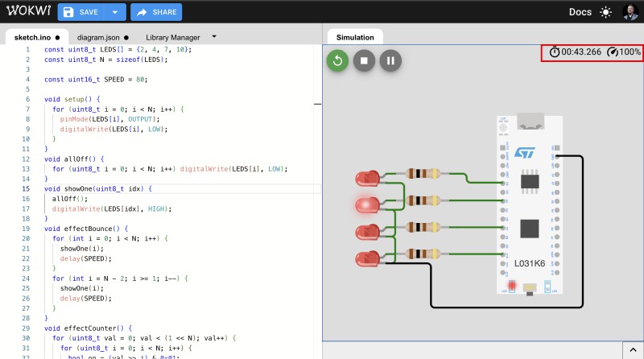Click the ST logo on the Nucleo board
Screen dimensions: 644x359
[x=525, y=153]
